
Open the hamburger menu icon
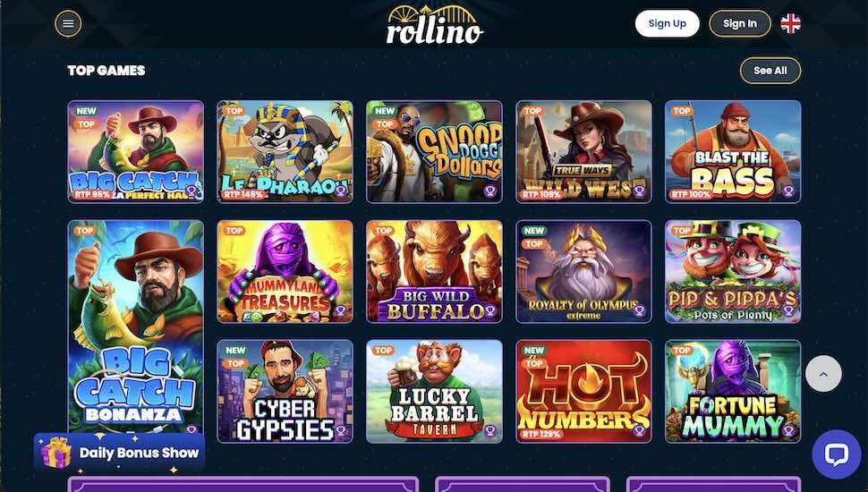coord(68,24)
